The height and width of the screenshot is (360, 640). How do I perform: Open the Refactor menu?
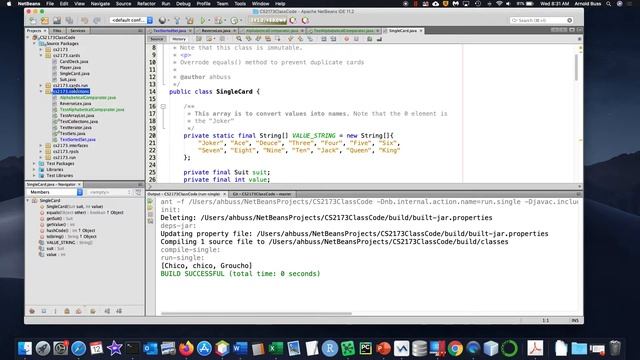(146, 4)
